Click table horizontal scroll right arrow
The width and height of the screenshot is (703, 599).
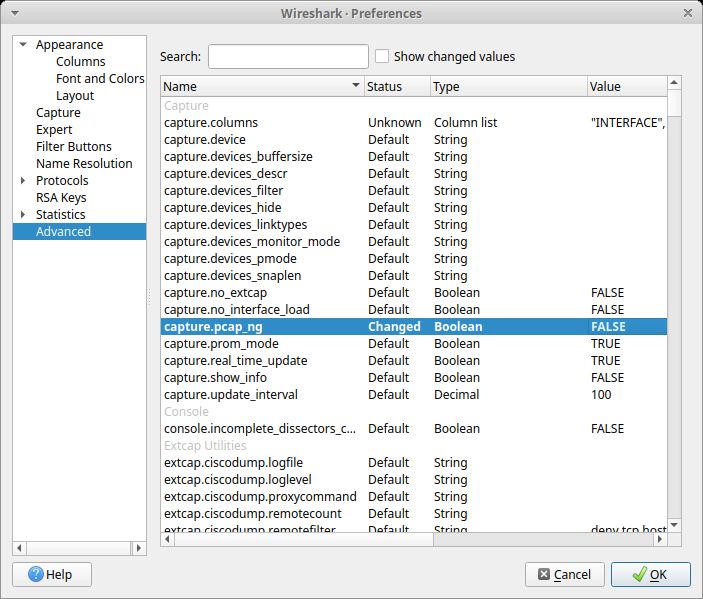click(x=660, y=539)
